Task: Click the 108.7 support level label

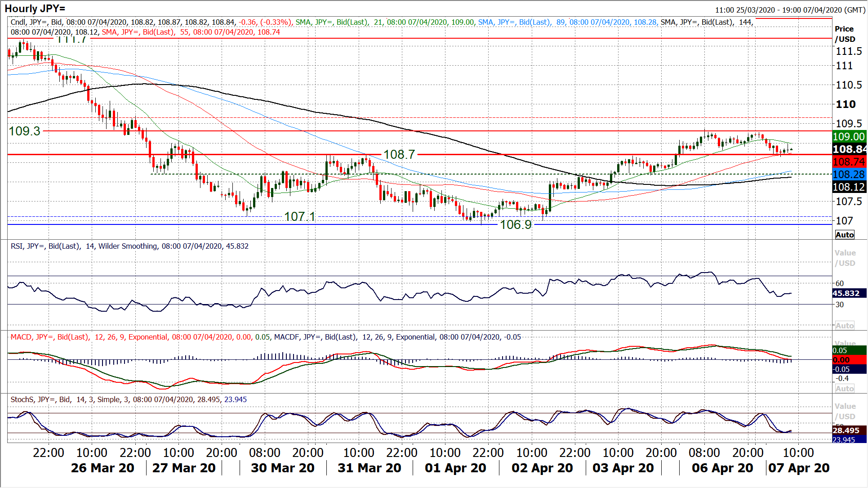Action: tap(399, 155)
